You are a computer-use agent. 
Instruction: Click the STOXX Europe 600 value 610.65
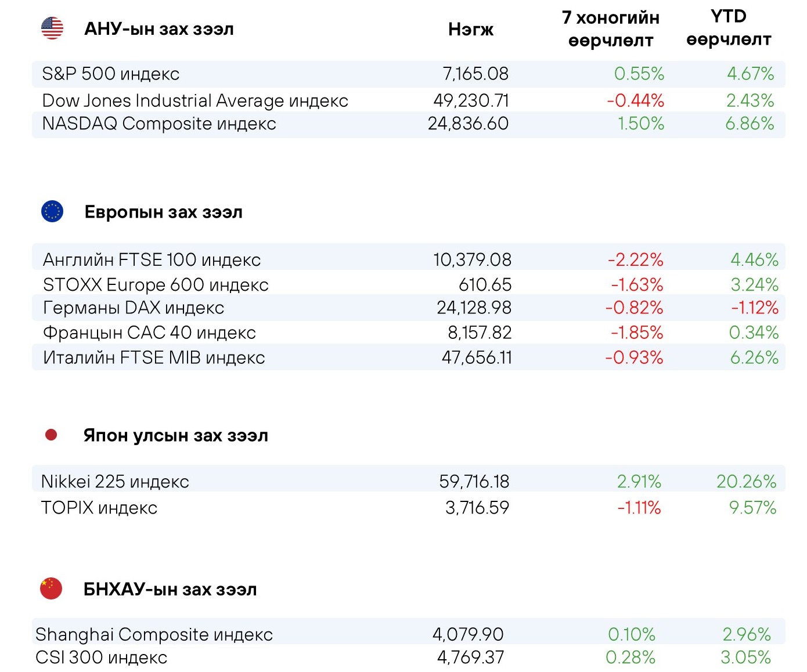click(485, 284)
